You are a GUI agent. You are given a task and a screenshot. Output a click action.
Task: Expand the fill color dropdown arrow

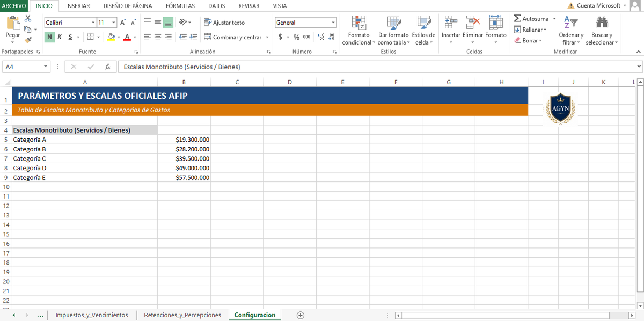[x=119, y=37]
